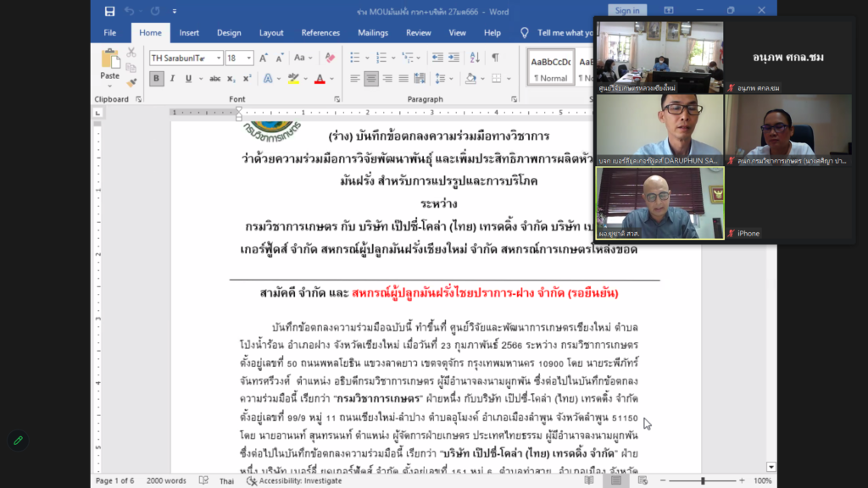Open Customize Quick Access Toolbar menu

pyautogui.click(x=175, y=11)
